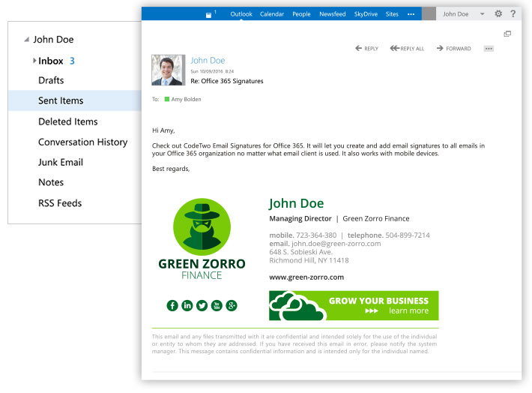Click the LinkedIn icon in signature

click(187, 305)
